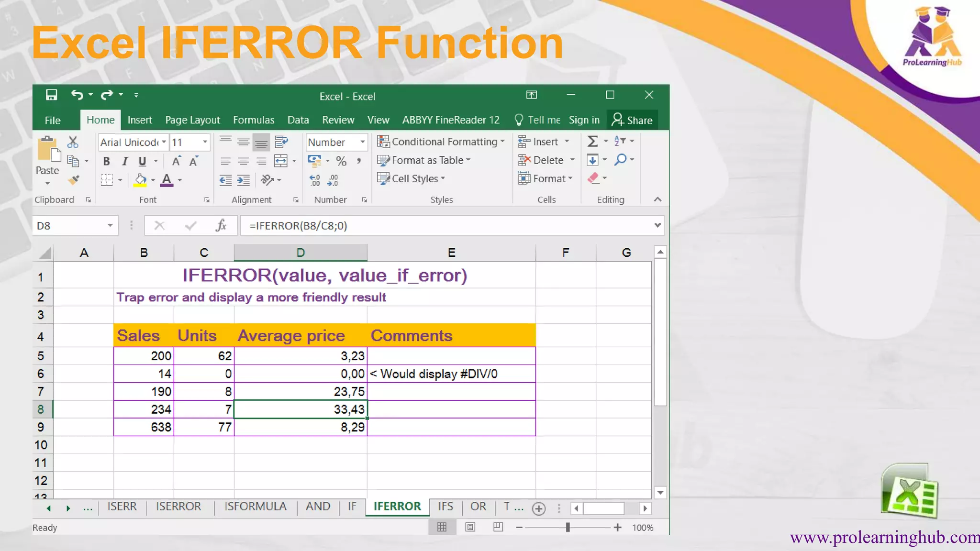The image size is (980, 551).
Task: Click the Redo arrow icon
Action: 107,95
